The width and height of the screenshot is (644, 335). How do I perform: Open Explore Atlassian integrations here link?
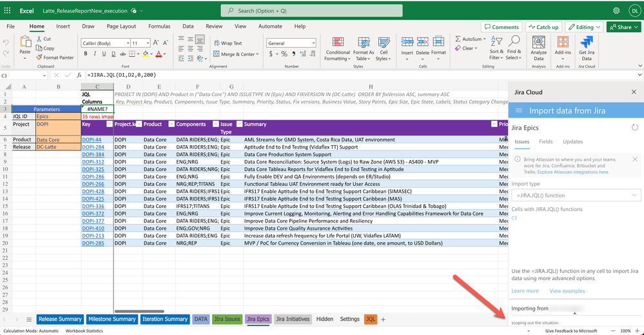coord(573,172)
